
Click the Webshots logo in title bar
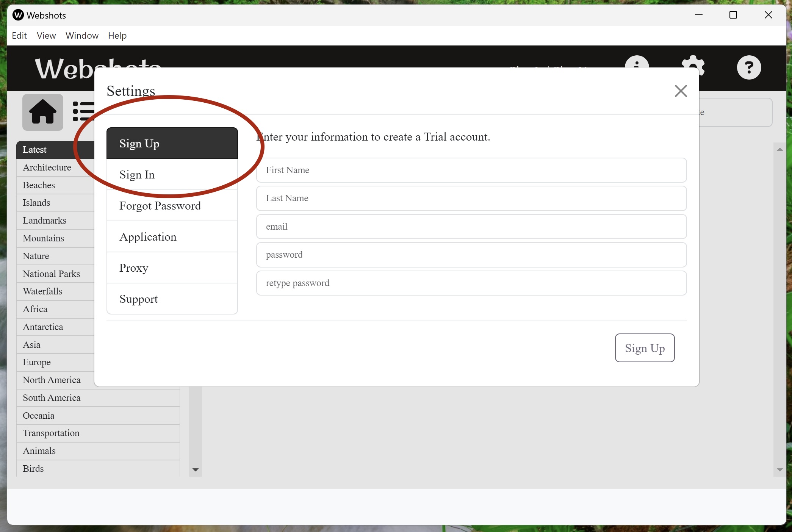tap(18, 15)
